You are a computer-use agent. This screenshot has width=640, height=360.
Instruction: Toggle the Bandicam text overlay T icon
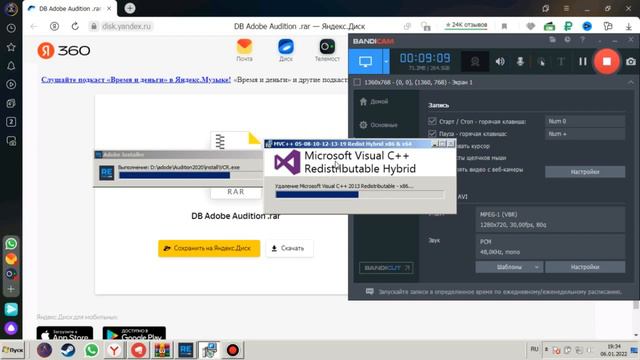[561, 62]
